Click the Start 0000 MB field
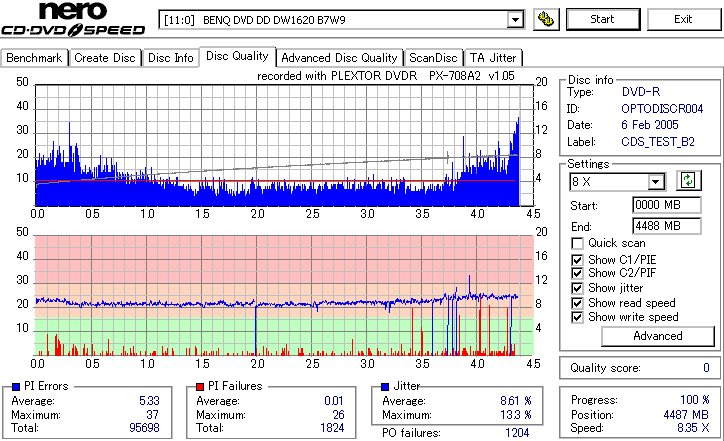This screenshot has width=724, height=441. point(666,205)
